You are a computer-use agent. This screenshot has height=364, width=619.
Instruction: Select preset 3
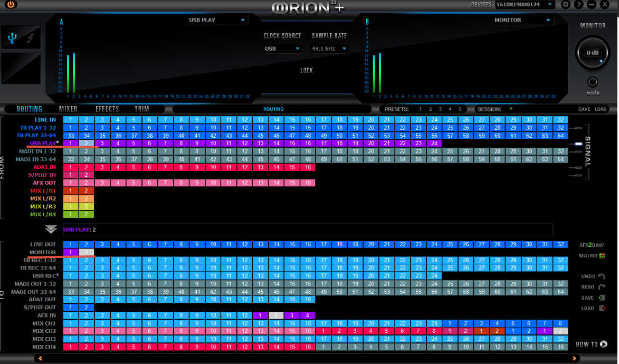pos(440,109)
